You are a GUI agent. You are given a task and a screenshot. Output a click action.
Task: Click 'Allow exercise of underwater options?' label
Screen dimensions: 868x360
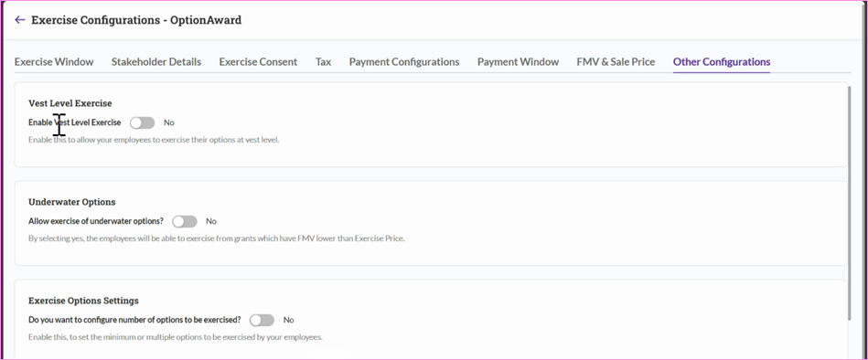pyautogui.click(x=96, y=221)
